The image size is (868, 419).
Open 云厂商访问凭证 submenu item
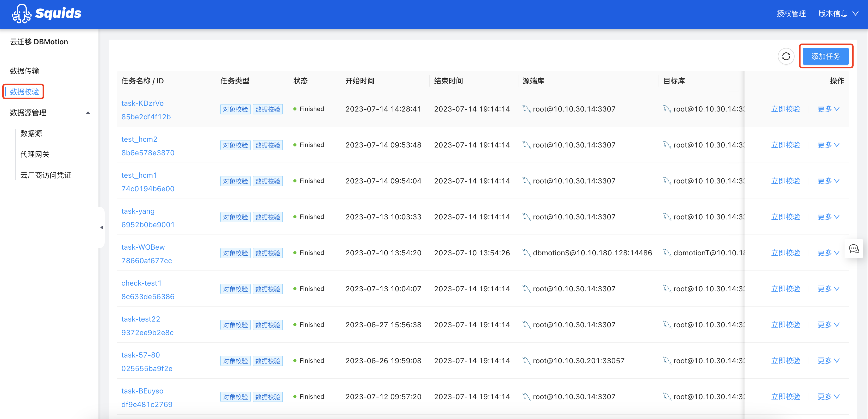click(46, 175)
